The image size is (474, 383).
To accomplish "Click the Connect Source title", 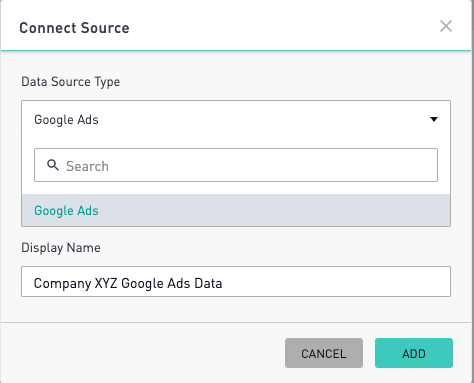I will (x=74, y=28).
